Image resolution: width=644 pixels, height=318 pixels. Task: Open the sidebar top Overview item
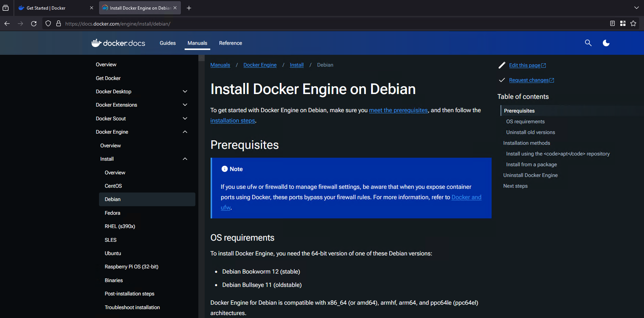[106, 64]
